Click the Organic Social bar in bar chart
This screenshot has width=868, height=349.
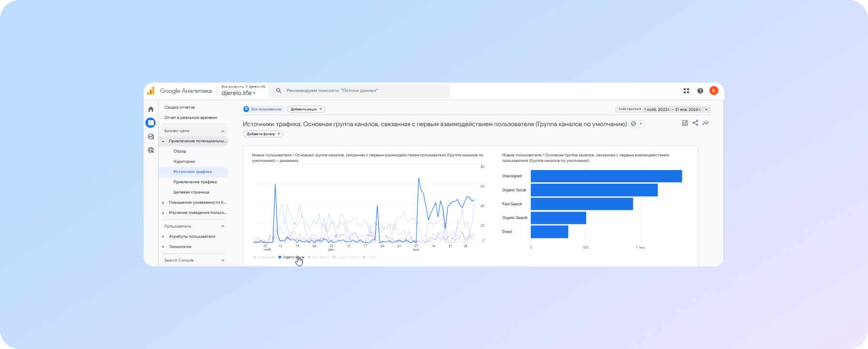(594, 190)
